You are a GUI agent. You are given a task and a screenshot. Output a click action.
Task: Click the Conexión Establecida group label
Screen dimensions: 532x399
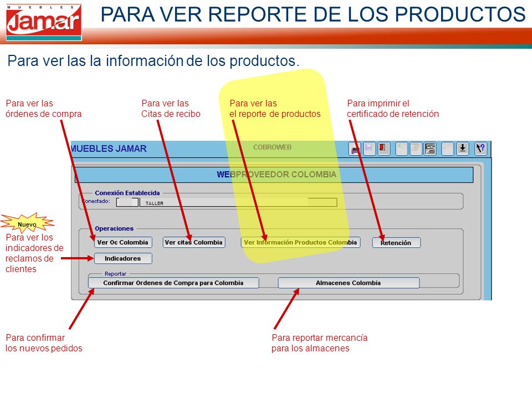tap(127, 193)
